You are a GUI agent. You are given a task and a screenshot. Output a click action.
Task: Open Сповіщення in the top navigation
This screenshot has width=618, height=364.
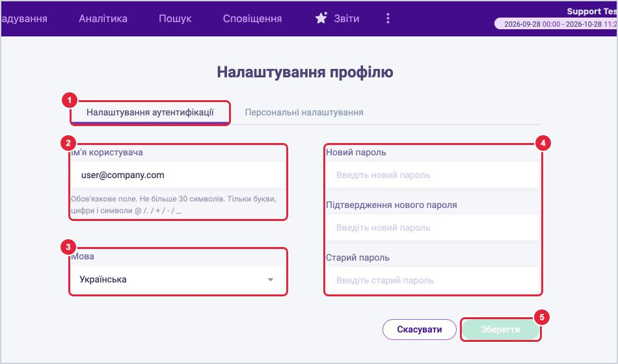pyautogui.click(x=252, y=18)
